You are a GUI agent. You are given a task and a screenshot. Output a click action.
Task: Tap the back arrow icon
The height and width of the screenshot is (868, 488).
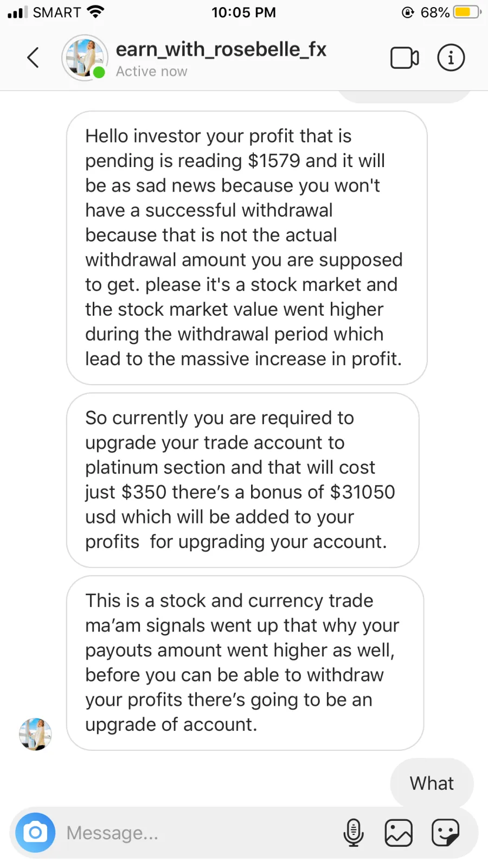point(33,58)
